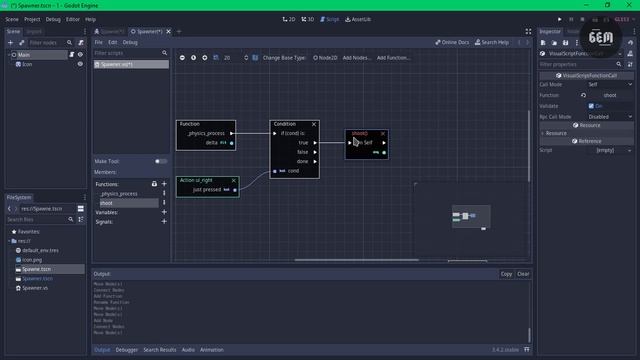
Task: Close the Spawner script tab
Action: (x=169, y=31)
